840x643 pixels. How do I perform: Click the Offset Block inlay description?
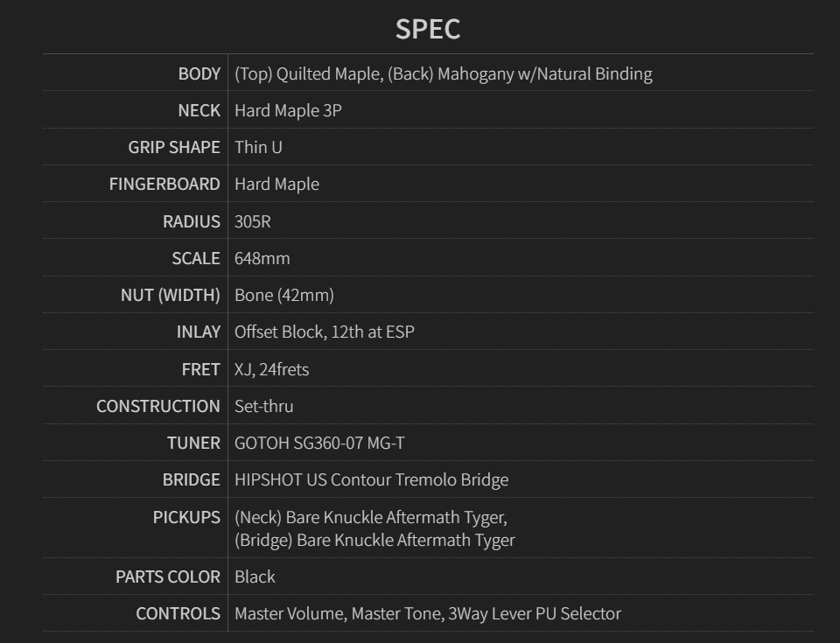click(x=325, y=332)
